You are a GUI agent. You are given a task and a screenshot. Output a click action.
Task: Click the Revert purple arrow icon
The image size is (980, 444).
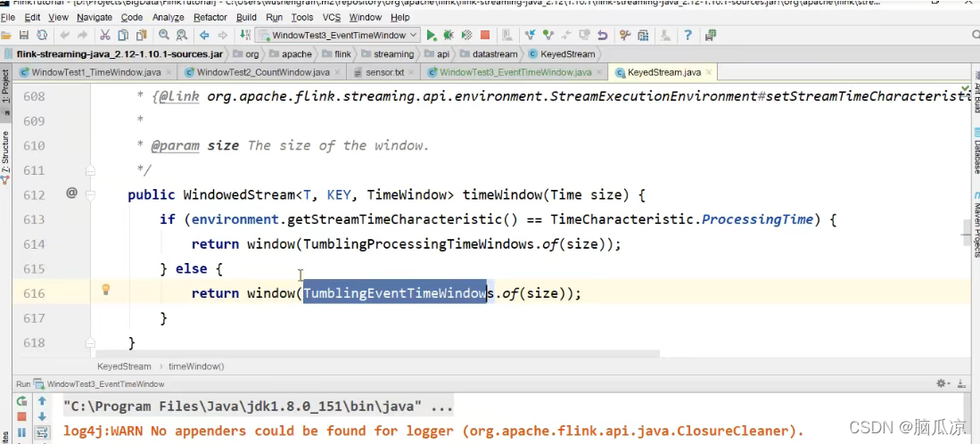[x=603, y=36]
